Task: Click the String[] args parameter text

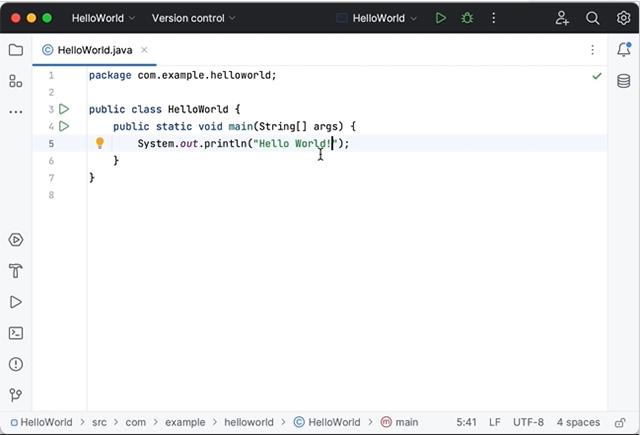Action: (x=298, y=127)
